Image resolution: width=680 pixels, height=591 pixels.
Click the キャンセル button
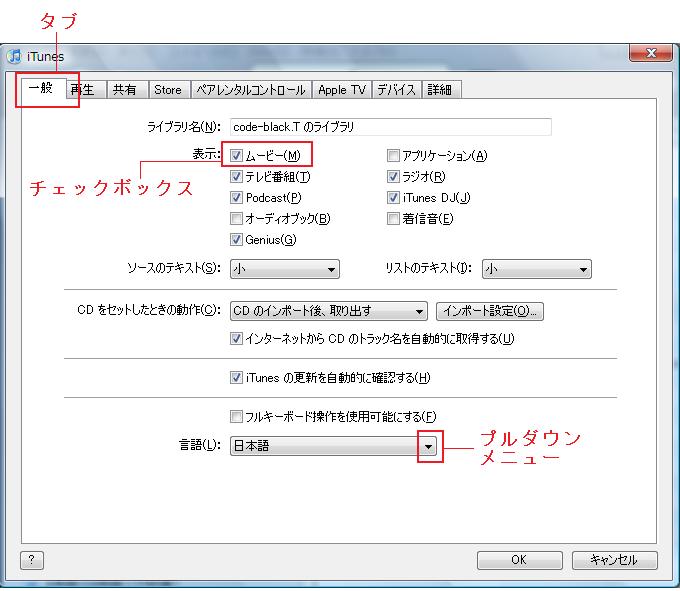click(615, 560)
